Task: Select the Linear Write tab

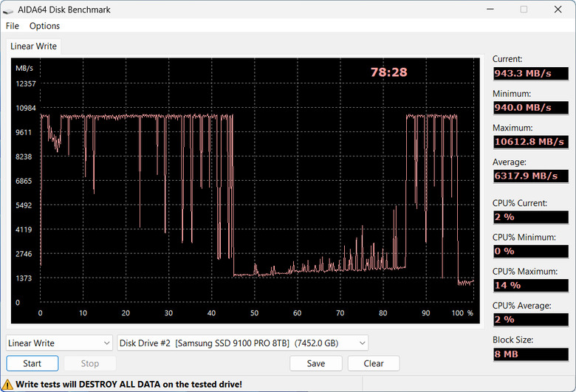Action: [33, 47]
